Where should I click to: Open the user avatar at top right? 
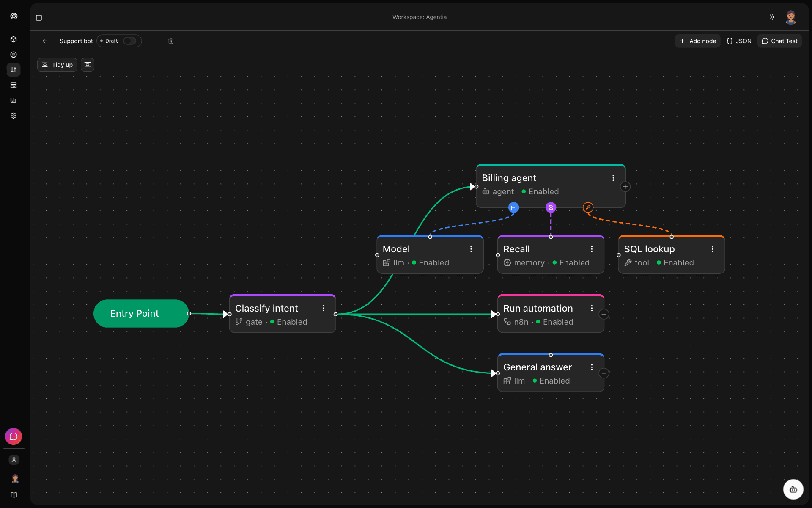pyautogui.click(x=791, y=17)
